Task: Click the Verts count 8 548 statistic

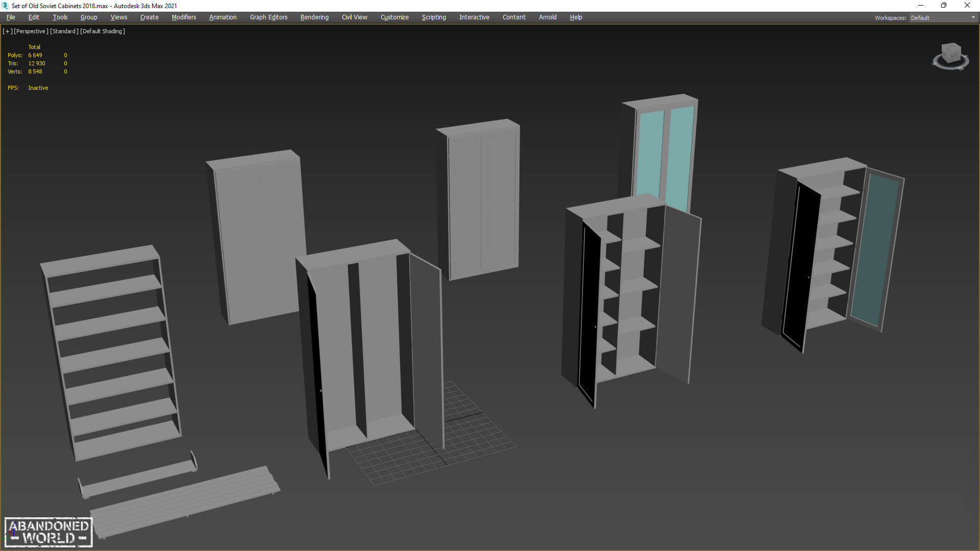Action: coord(35,71)
